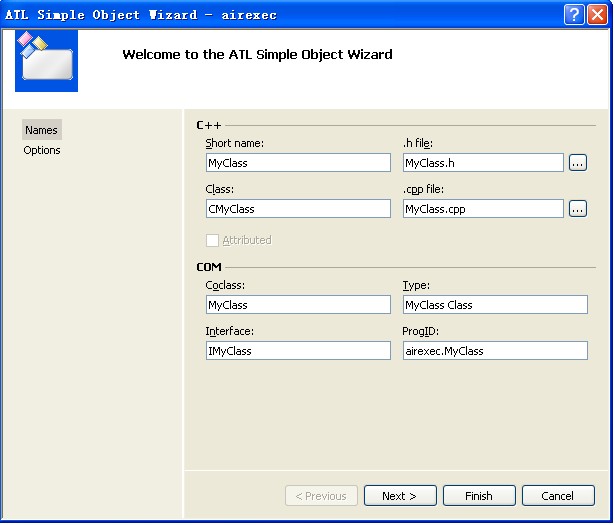Browse for the .h file location
The image size is (615, 525).
coord(578,162)
